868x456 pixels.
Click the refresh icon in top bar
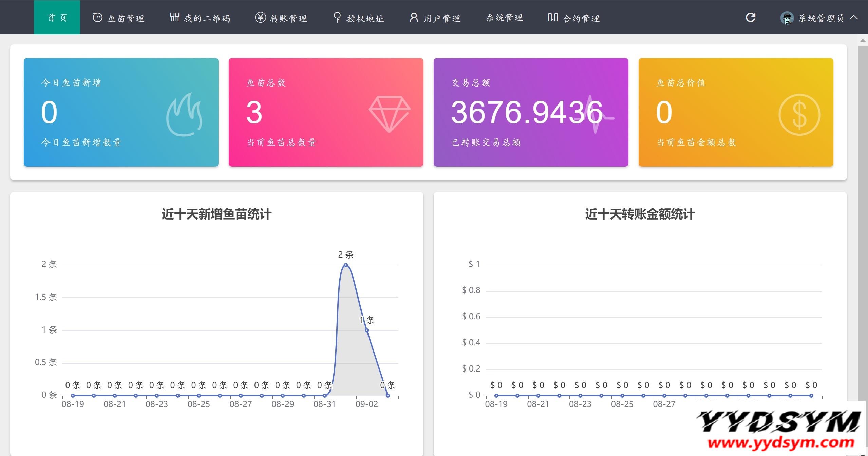750,17
